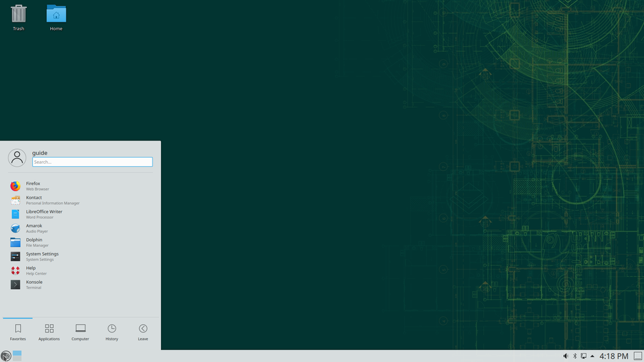Click the 4:18 PM clock

614,356
